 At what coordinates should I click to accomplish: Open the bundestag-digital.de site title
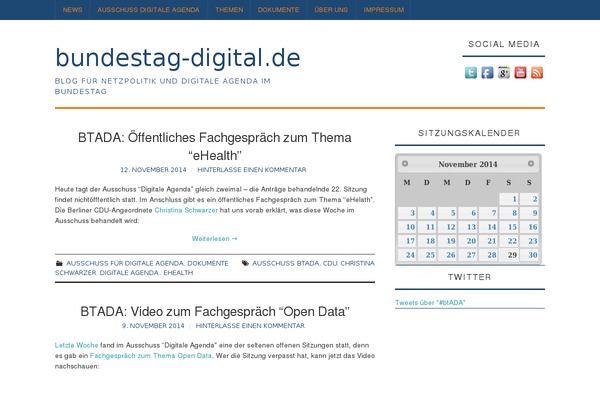[x=177, y=57]
